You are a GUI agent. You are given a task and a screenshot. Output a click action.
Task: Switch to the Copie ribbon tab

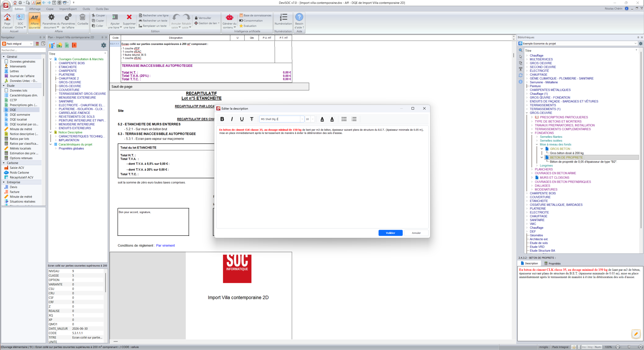tap(50, 9)
